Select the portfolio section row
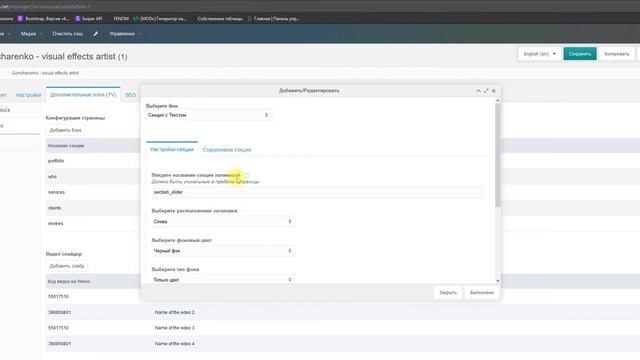The height and width of the screenshot is (360, 640). coord(93,161)
